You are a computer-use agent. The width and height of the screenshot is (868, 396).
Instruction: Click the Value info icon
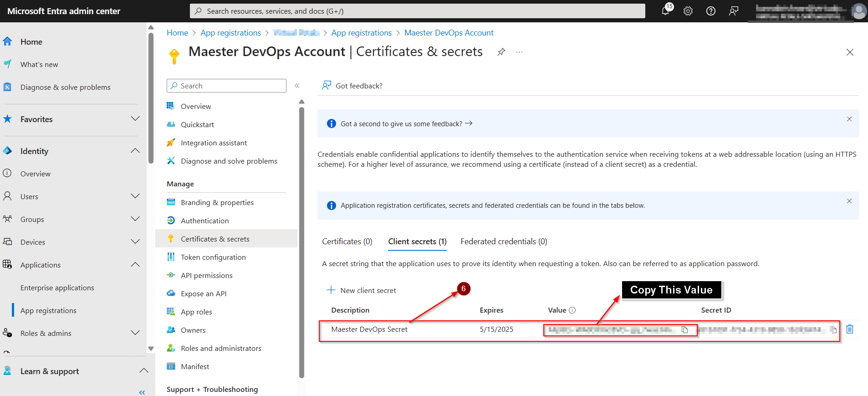click(572, 310)
